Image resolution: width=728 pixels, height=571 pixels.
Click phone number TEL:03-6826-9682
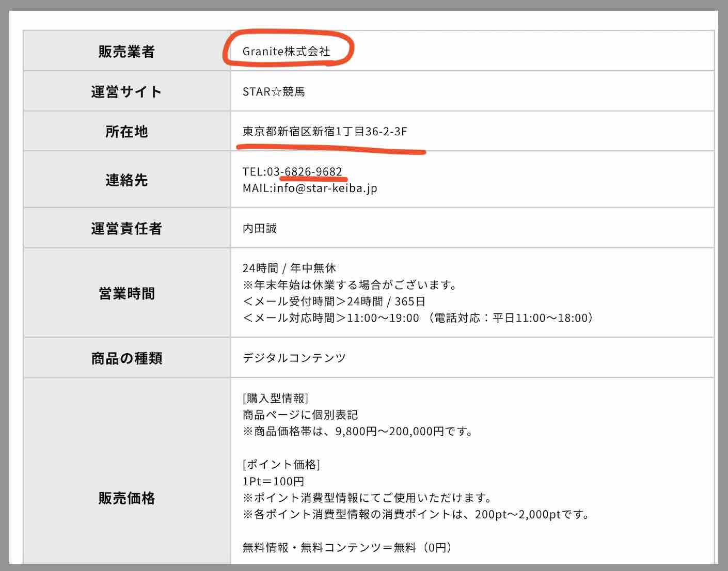tap(292, 171)
